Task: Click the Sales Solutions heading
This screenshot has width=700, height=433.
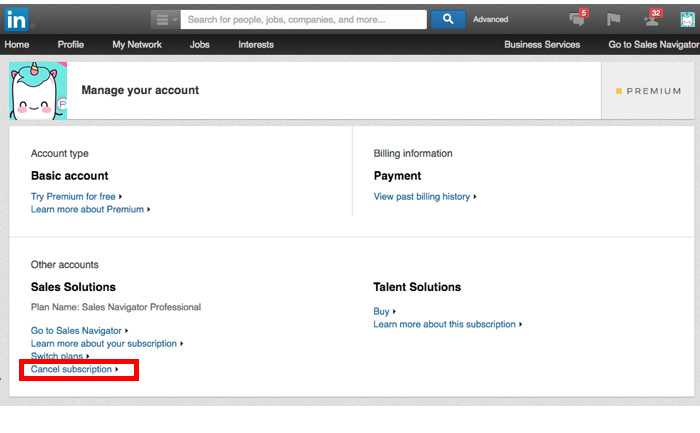Action: tap(73, 287)
